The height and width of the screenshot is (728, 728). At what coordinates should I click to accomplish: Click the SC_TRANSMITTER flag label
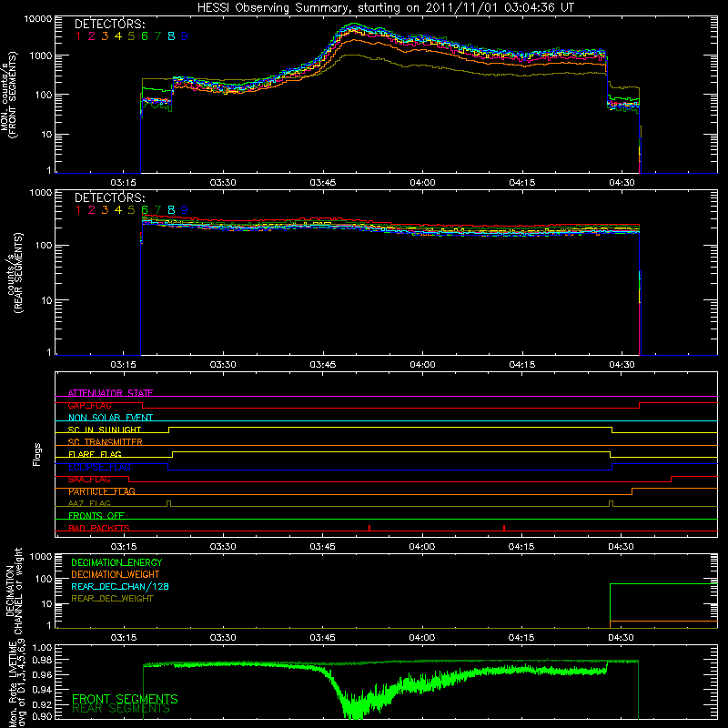click(106, 442)
